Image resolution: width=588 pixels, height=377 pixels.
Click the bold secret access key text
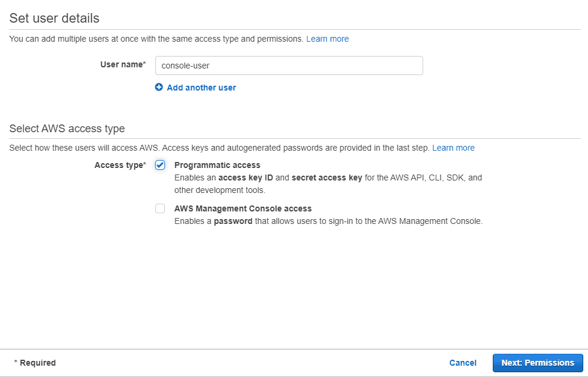pos(327,177)
